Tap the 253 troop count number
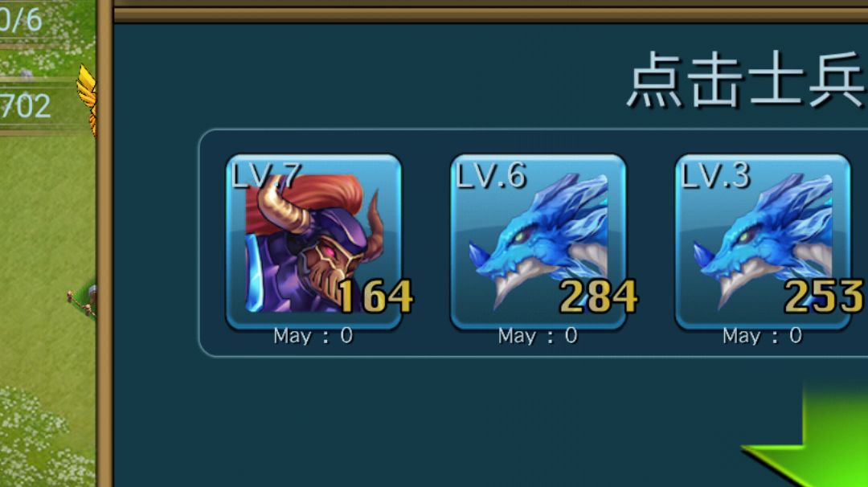 pyautogui.click(x=824, y=297)
